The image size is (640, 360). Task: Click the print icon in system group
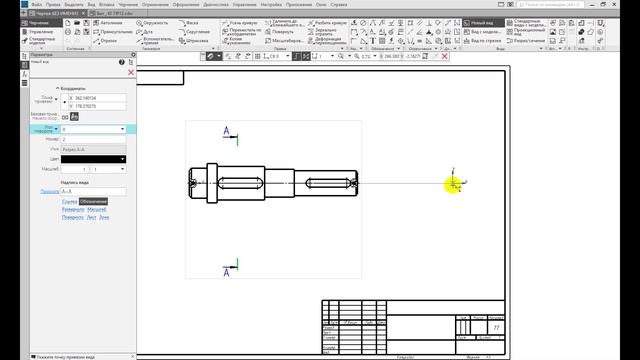(68, 31)
